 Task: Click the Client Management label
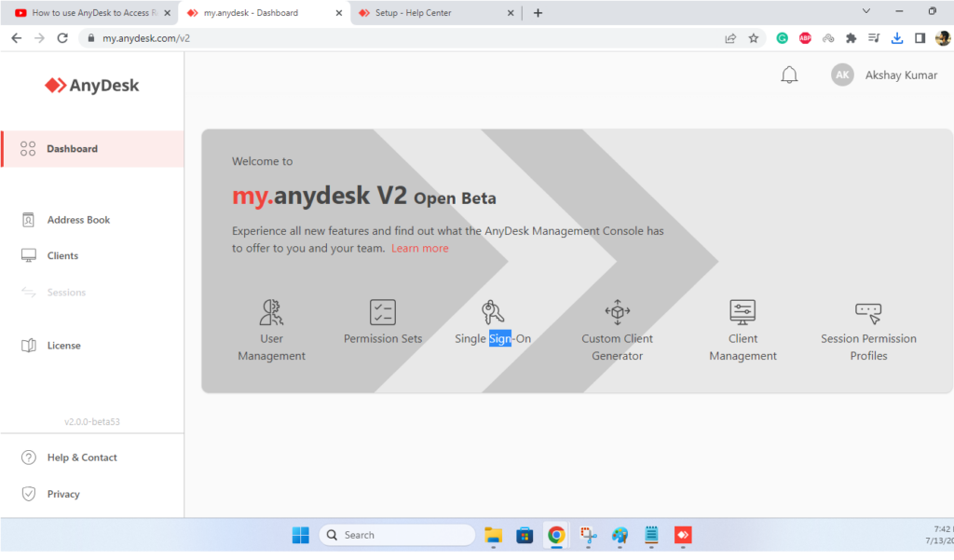743,347
